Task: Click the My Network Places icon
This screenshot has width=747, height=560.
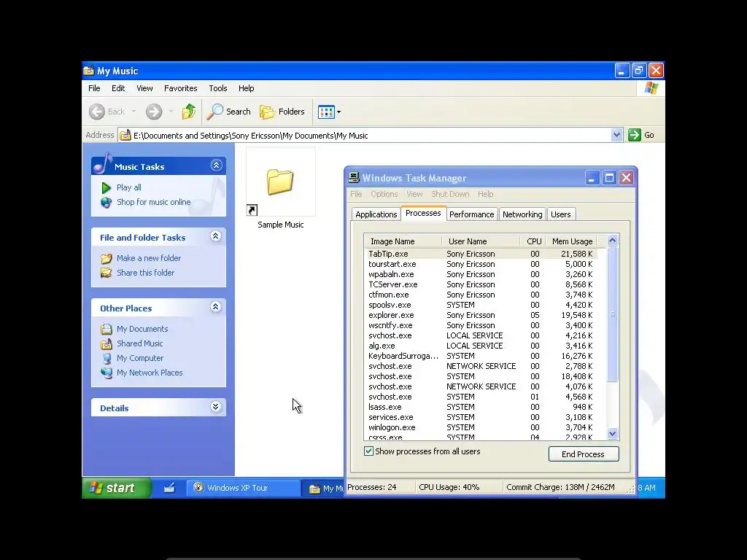Action: click(x=107, y=373)
